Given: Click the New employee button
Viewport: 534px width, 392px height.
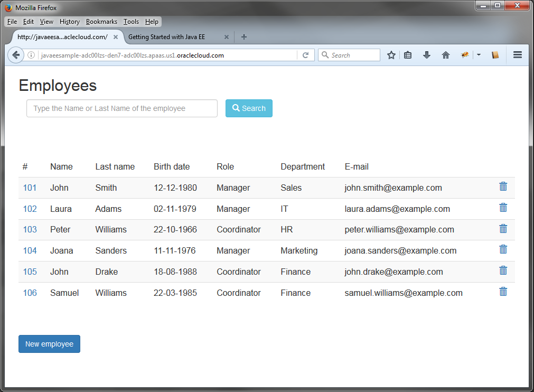Looking at the screenshot, I should click(x=49, y=343).
